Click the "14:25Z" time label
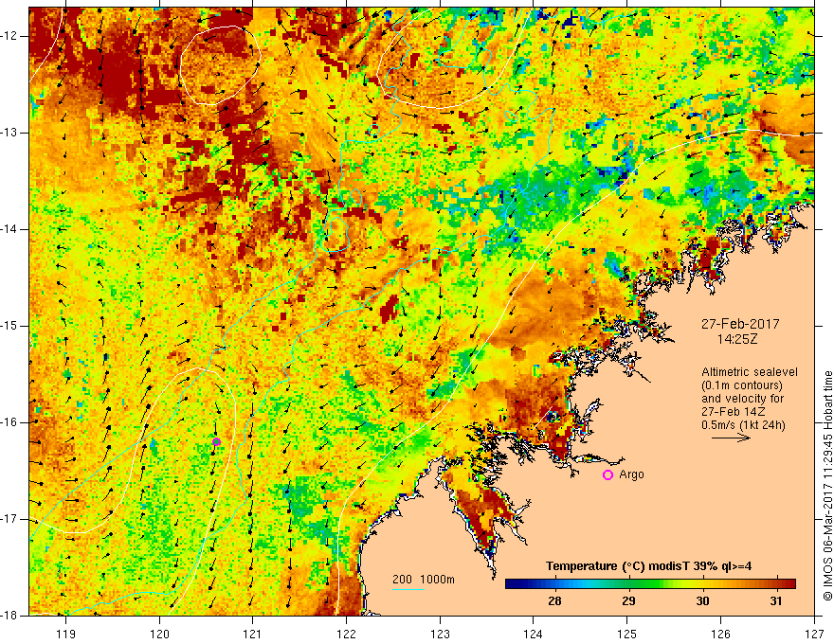Screen dimensions: 834x644 (736, 339)
